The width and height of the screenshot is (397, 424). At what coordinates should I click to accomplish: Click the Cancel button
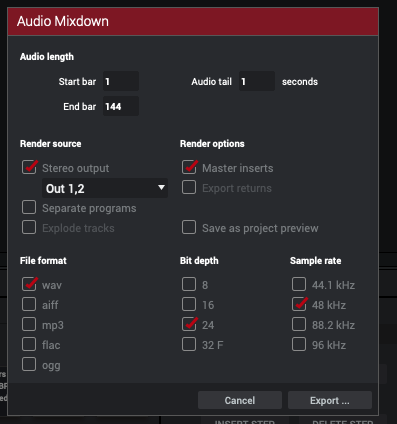[x=240, y=400]
